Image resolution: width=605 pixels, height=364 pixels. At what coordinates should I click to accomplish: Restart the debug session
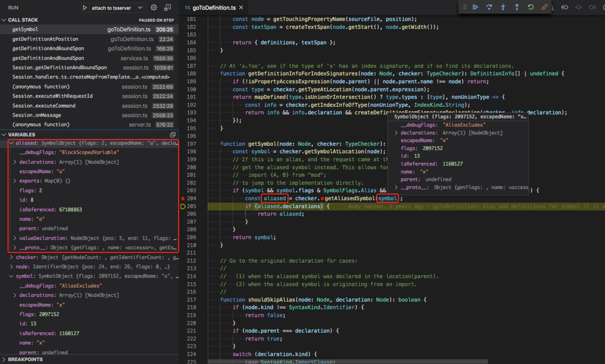pos(531,7)
